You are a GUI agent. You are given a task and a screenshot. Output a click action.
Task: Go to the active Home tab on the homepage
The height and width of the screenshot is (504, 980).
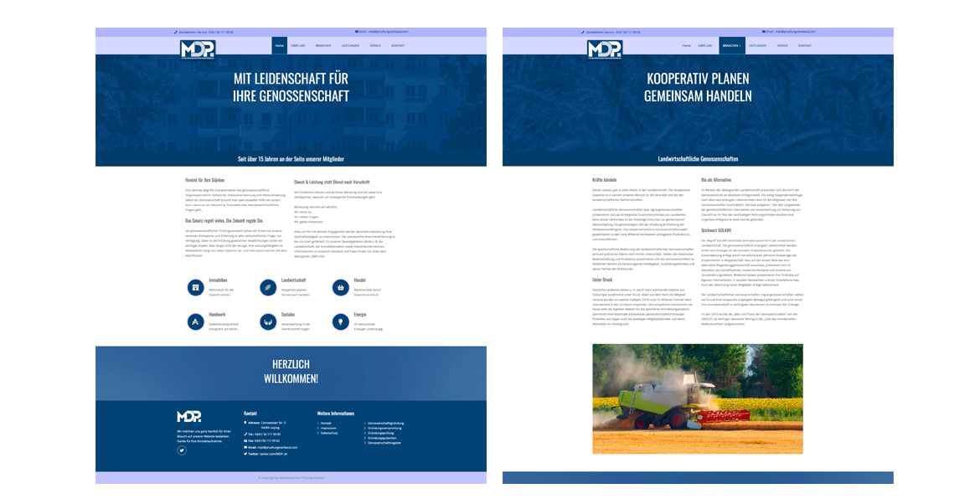coord(280,45)
